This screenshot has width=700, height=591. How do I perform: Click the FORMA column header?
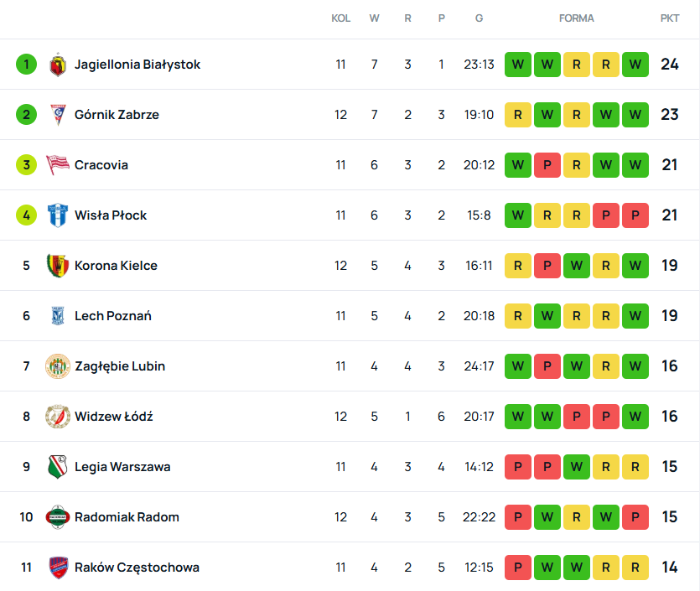click(x=576, y=18)
